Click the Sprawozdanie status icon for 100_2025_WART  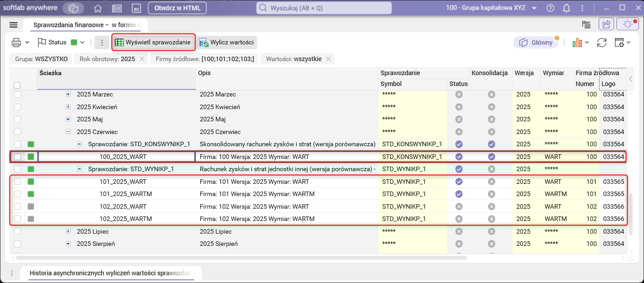(459, 157)
